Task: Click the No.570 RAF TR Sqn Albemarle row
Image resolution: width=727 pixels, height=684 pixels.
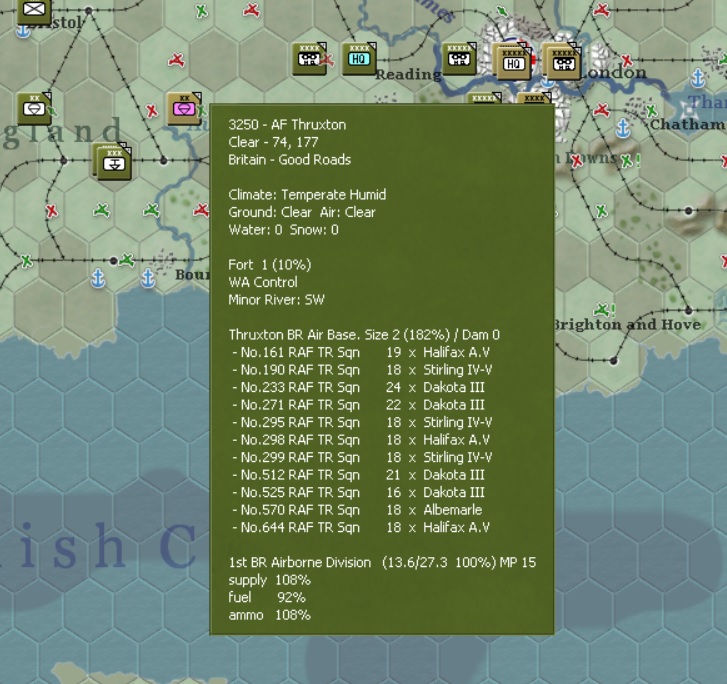Action: (357, 510)
